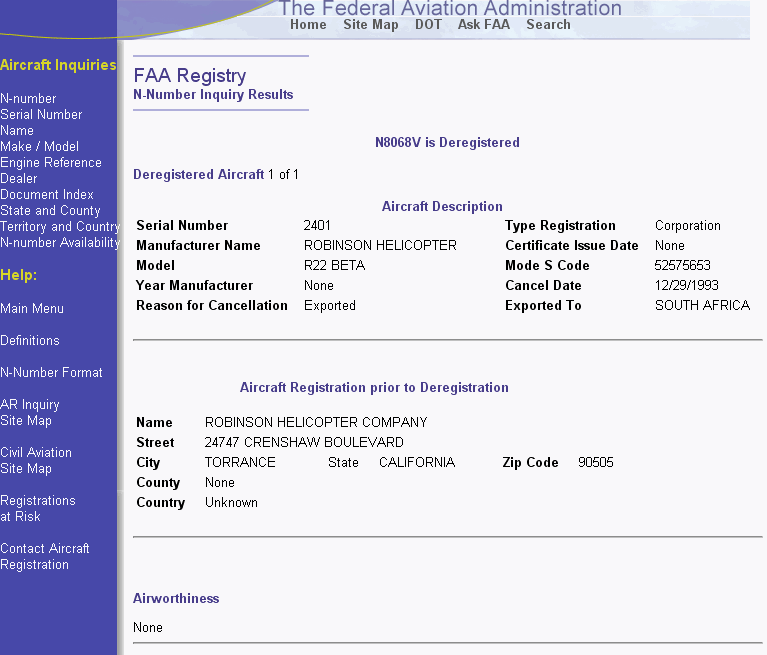Open Civil Aviation Site Map link
Image resolution: width=767 pixels, height=655 pixels.
(x=36, y=461)
